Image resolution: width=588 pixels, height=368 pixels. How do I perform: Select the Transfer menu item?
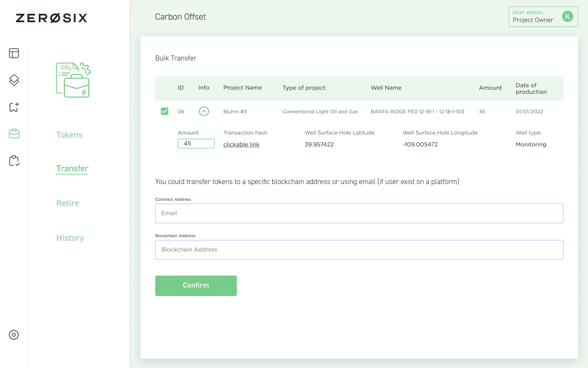pos(72,168)
